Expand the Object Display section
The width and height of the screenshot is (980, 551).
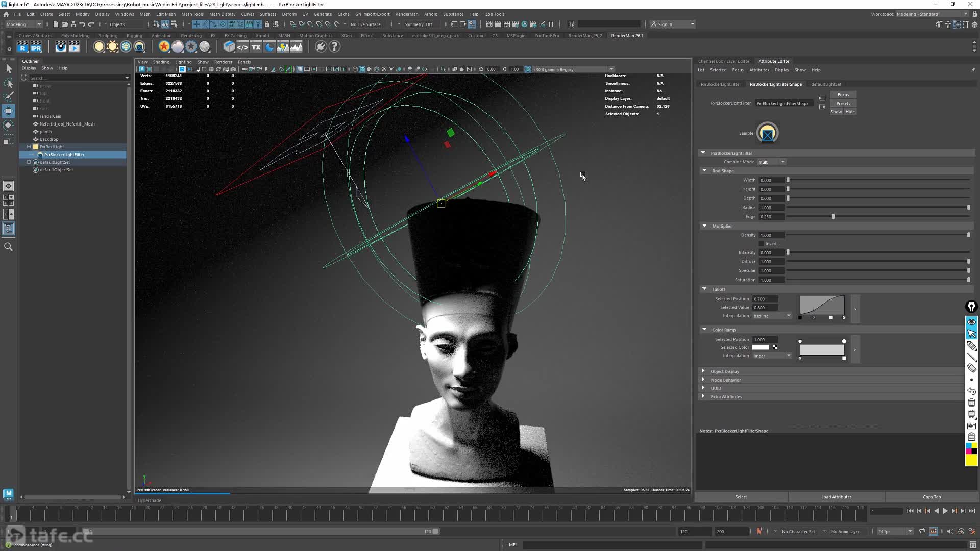point(703,371)
